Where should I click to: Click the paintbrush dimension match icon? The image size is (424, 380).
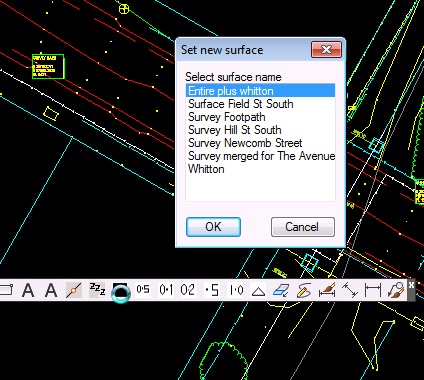pyautogui.click(x=327, y=290)
